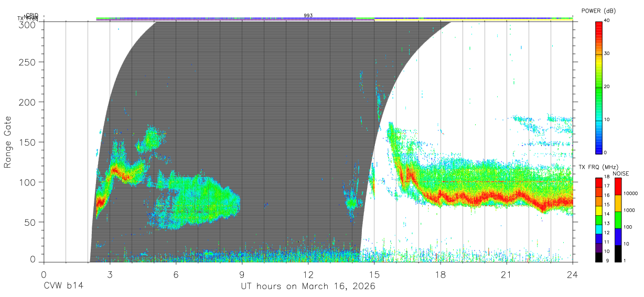Click the 100 tick on Range Gate axis
The height and width of the screenshot is (297, 644).
click(x=28, y=182)
